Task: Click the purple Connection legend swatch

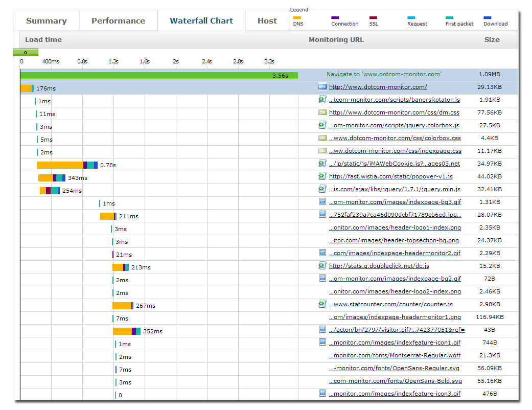Action: point(335,18)
